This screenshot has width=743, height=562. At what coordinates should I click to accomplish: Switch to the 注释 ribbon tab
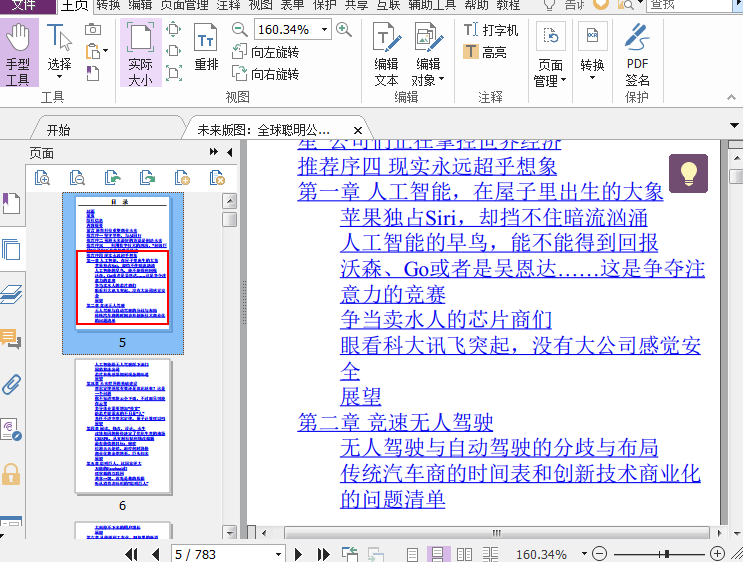click(x=228, y=5)
